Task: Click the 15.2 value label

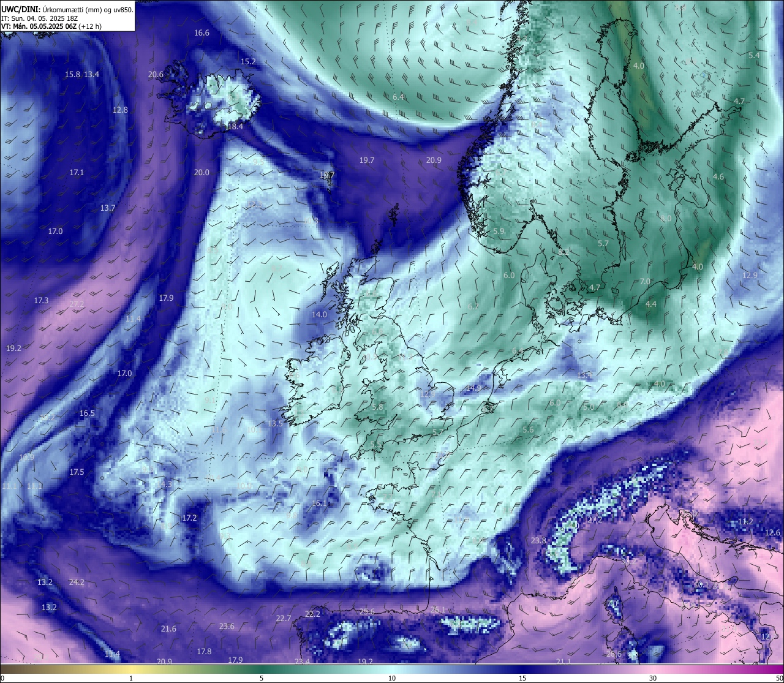Action: click(248, 62)
